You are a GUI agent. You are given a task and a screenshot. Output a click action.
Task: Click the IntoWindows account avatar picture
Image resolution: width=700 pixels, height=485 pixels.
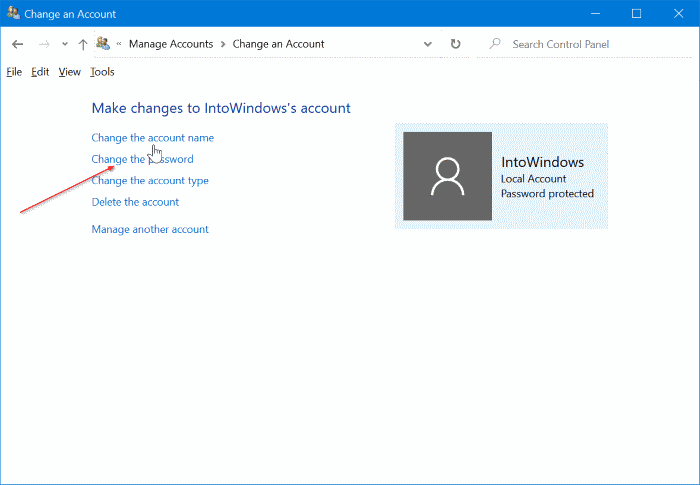[x=447, y=176]
